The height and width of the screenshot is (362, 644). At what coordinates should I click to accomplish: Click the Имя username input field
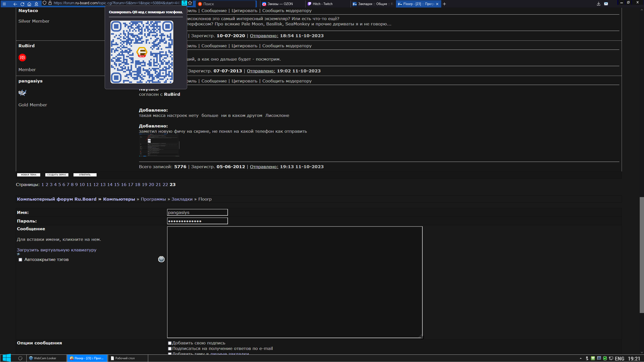(x=197, y=212)
